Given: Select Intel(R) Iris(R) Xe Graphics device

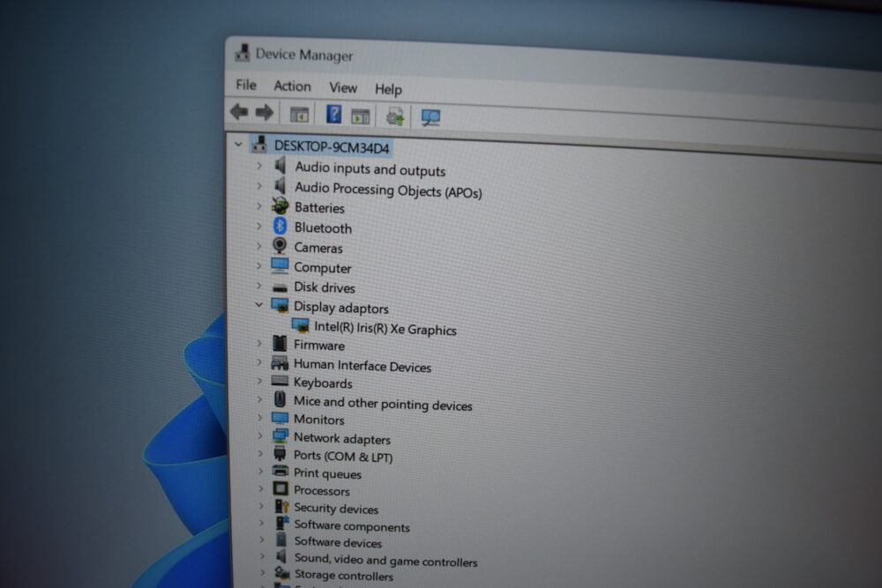Looking at the screenshot, I should pyautogui.click(x=385, y=328).
